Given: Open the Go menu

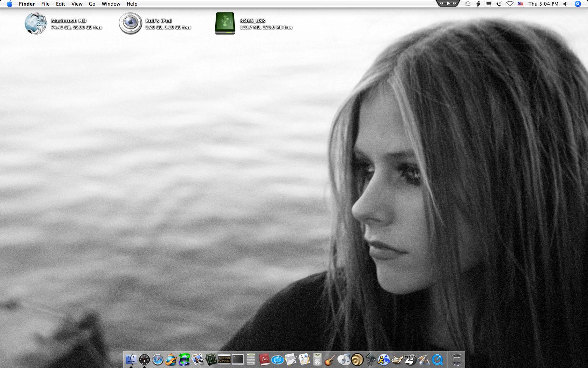Looking at the screenshot, I should 92,4.
